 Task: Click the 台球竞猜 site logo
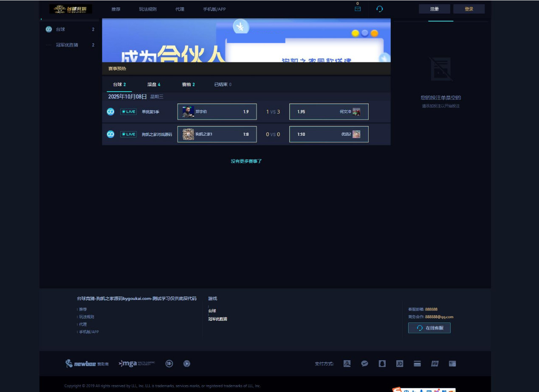[71, 9]
